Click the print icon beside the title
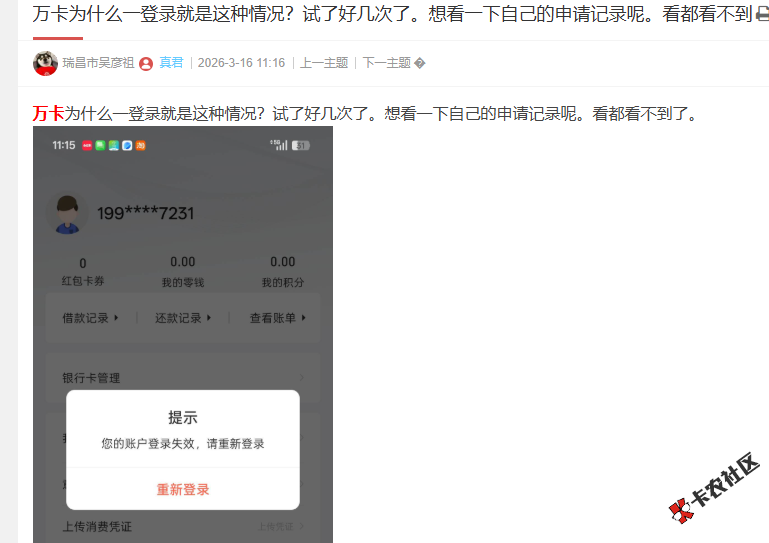 (x=762, y=15)
